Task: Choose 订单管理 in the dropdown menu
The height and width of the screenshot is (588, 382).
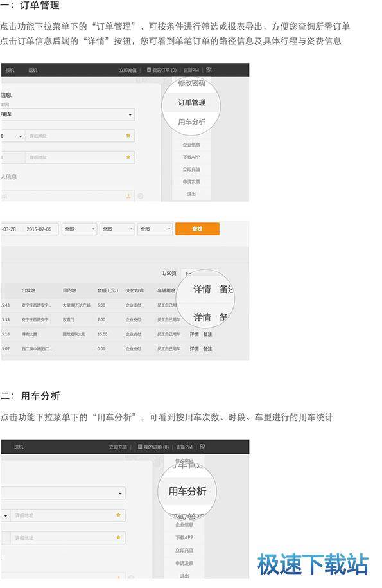Action: (191, 102)
